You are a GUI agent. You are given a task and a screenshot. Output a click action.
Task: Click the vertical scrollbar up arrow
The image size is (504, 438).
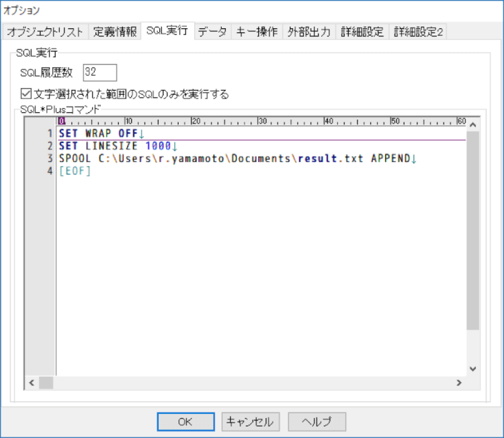point(472,124)
